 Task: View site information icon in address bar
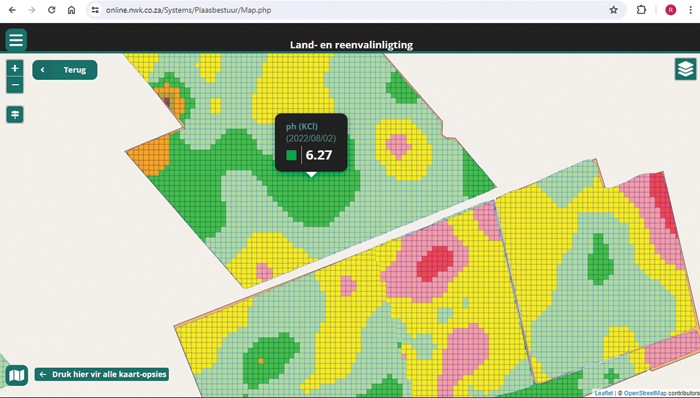[95, 10]
